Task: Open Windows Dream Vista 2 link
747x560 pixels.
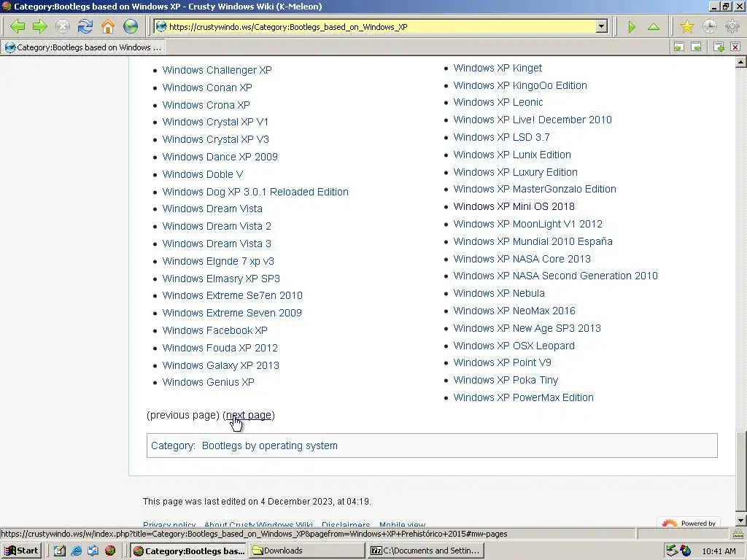Action: tap(217, 226)
